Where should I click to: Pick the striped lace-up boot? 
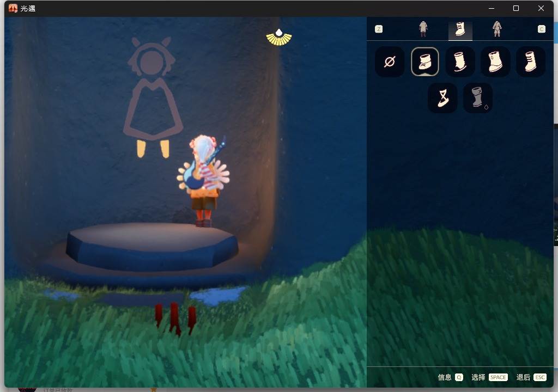(530, 62)
